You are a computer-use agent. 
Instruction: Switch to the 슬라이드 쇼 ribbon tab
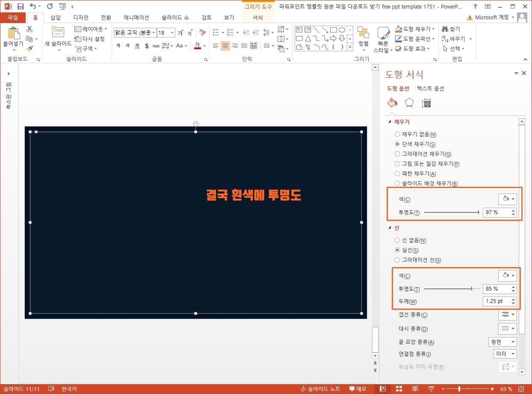(x=175, y=18)
